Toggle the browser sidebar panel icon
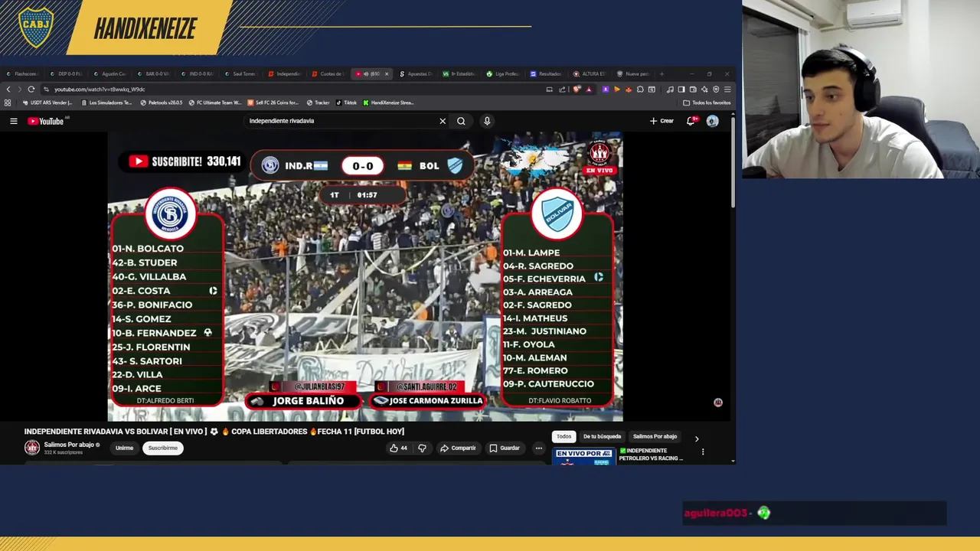The image size is (980, 551). pos(681,90)
